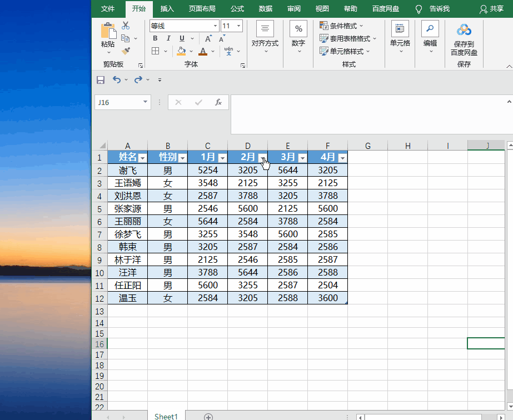Click the insert function fx icon
Viewport: 513px width, 420px height.
tap(218, 102)
